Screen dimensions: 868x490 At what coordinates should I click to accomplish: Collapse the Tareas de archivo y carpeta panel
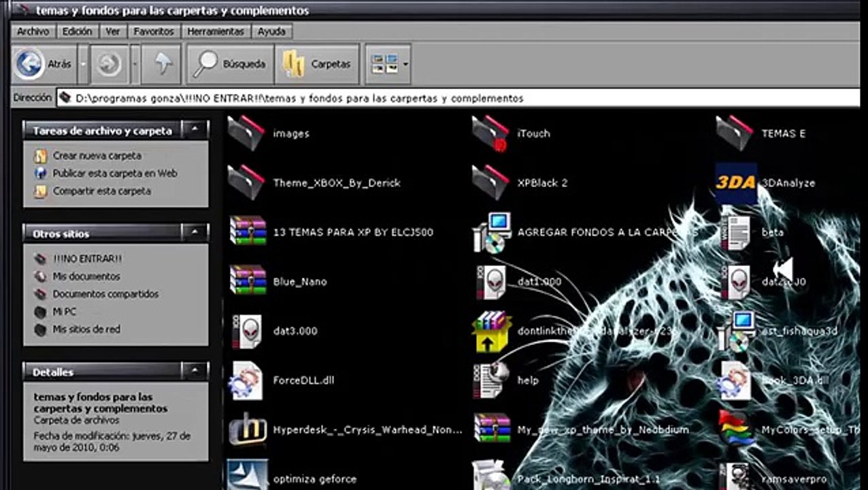pyautogui.click(x=196, y=130)
